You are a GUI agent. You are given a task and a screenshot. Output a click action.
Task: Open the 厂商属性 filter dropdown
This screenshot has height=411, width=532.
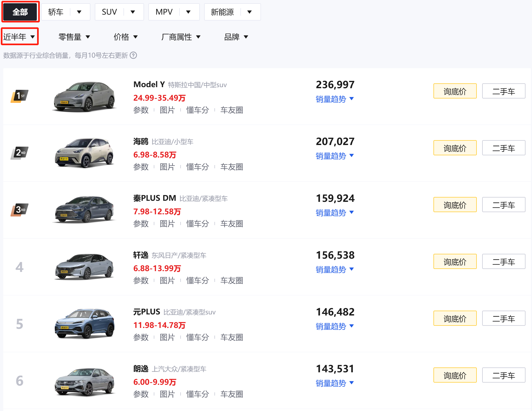(181, 37)
